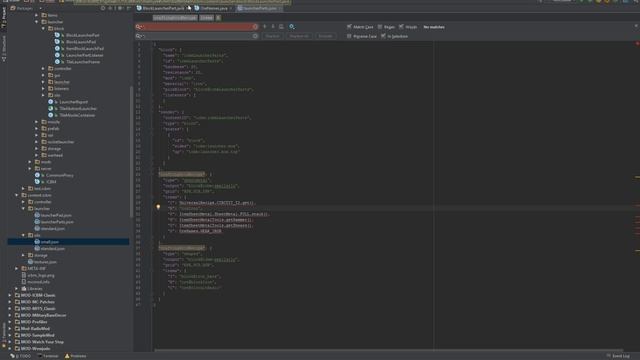This screenshot has height=360, width=640.
Task: Open the BlockLauncherPart class file in tree
Action: [83, 35]
